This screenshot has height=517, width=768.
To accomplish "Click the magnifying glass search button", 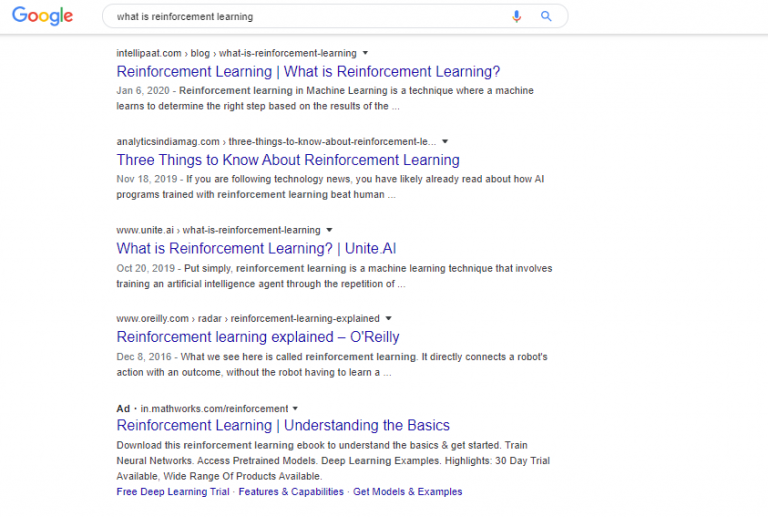I will click(x=546, y=16).
